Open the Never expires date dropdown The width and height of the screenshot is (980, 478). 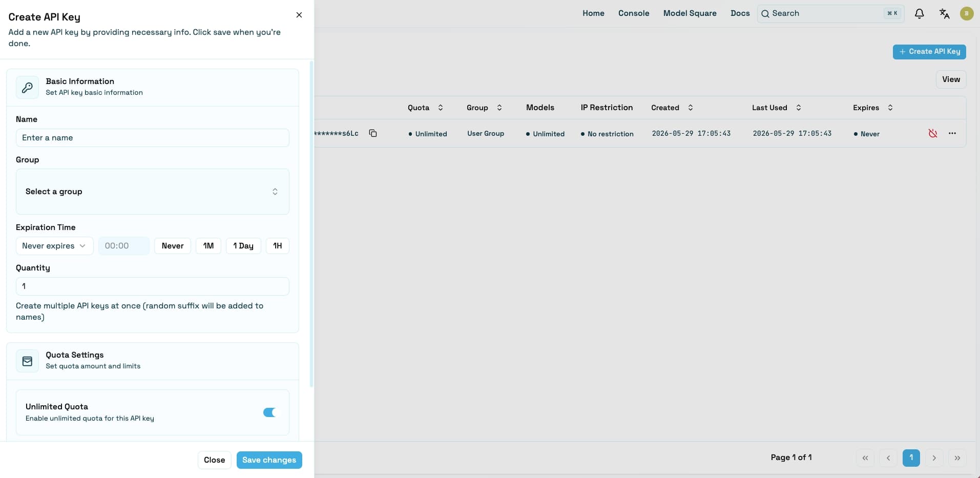(x=54, y=246)
